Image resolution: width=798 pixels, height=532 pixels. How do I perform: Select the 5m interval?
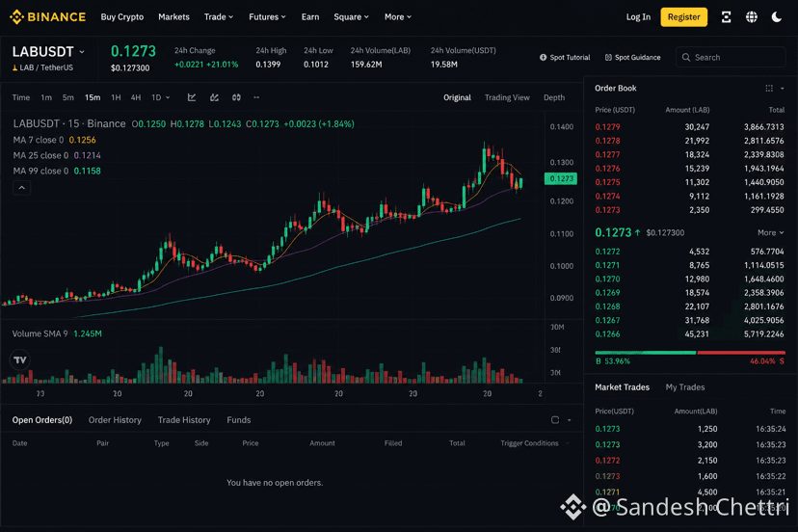click(x=68, y=97)
